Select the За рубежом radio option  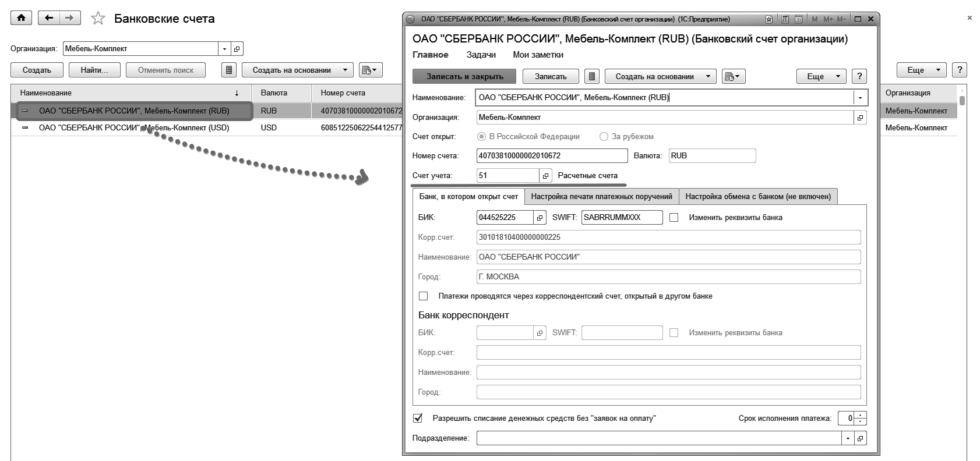(604, 137)
